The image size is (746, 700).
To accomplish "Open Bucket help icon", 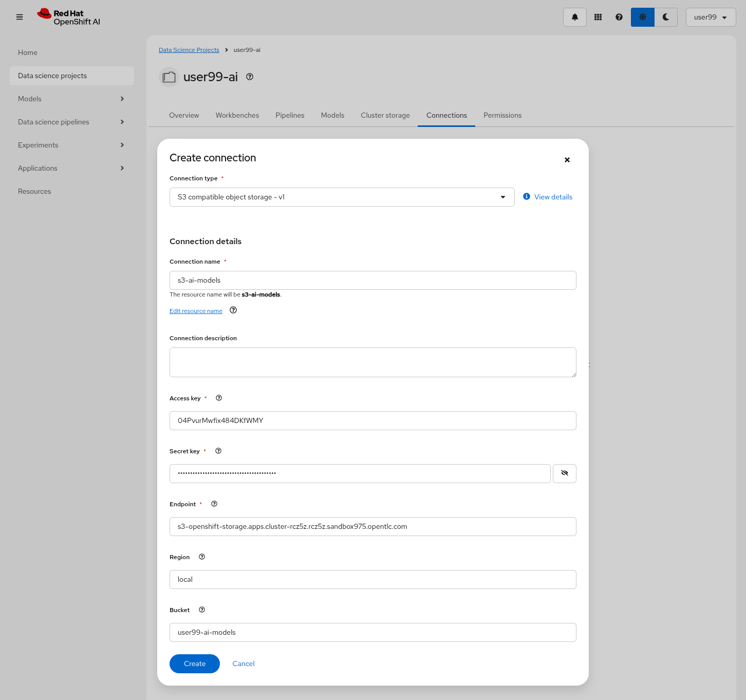I will pyautogui.click(x=202, y=610).
